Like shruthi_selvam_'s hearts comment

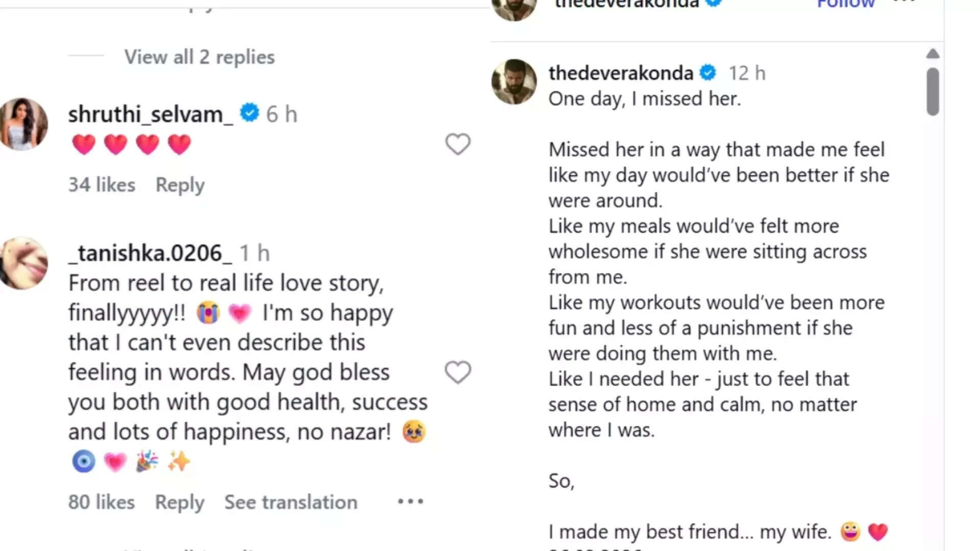pos(457,144)
